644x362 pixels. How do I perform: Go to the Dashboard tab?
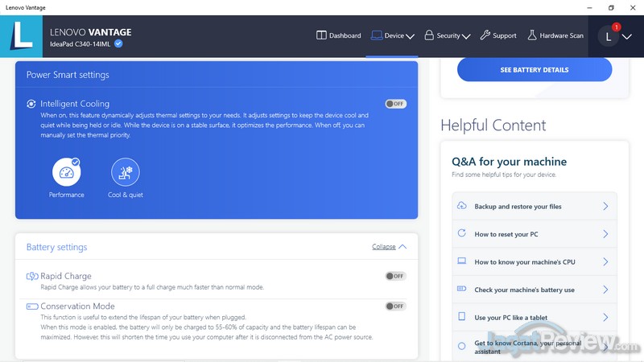coord(339,35)
